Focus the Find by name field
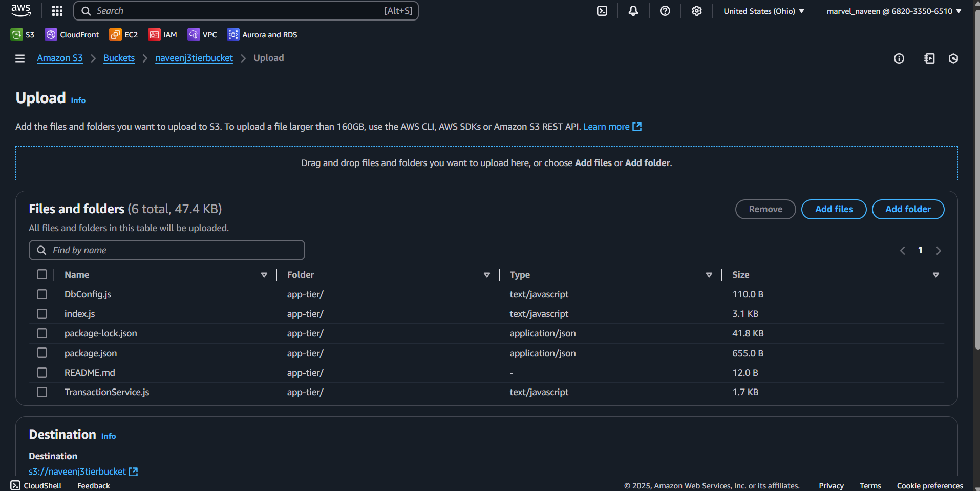Screen dimensions: 980x491 pyautogui.click(x=167, y=250)
